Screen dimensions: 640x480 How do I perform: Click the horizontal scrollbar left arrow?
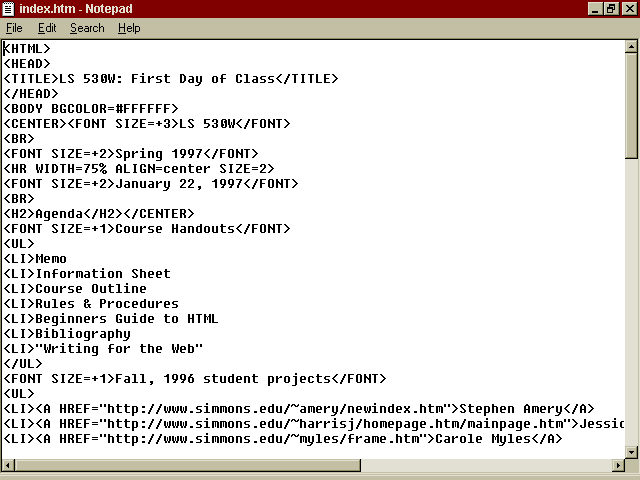coord(9,463)
